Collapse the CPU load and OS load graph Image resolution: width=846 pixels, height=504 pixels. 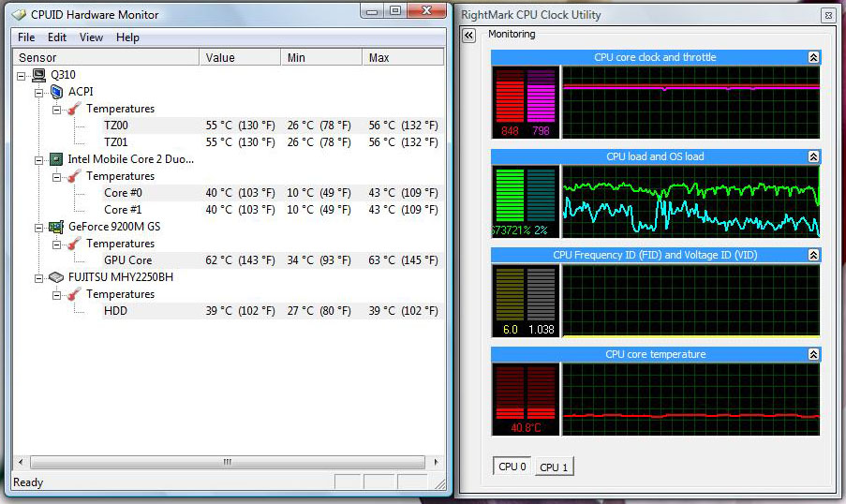pyautogui.click(x=813, y=156)
